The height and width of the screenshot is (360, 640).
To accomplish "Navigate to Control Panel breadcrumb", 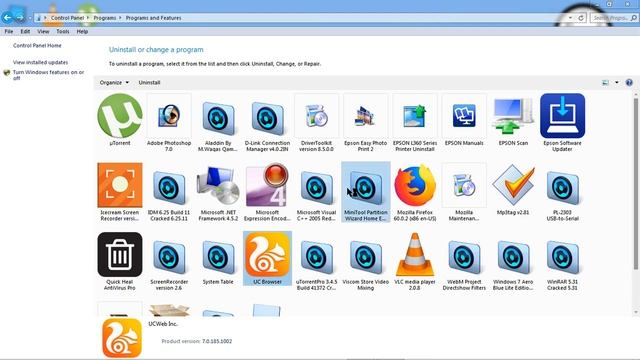I will [x=67, y=18].
